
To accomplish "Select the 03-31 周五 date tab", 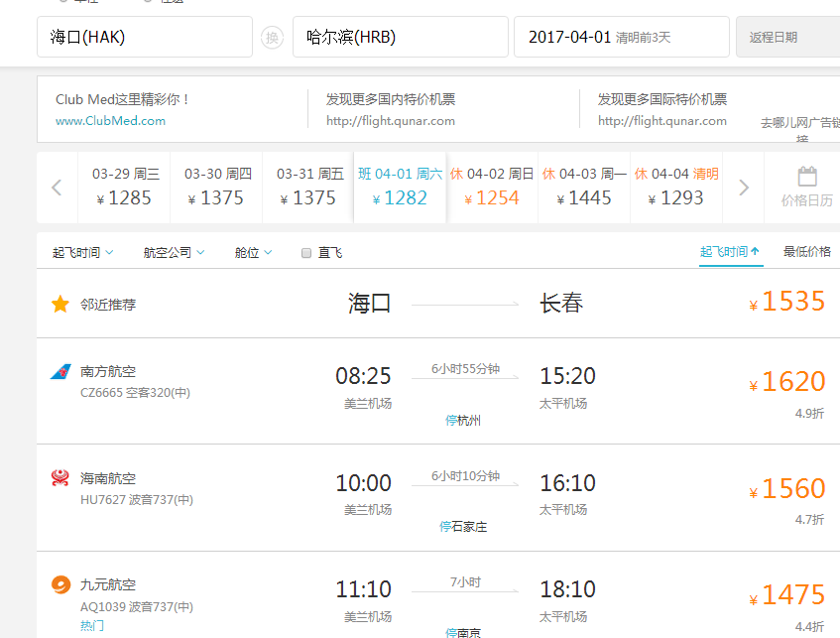I will (308, 188).
